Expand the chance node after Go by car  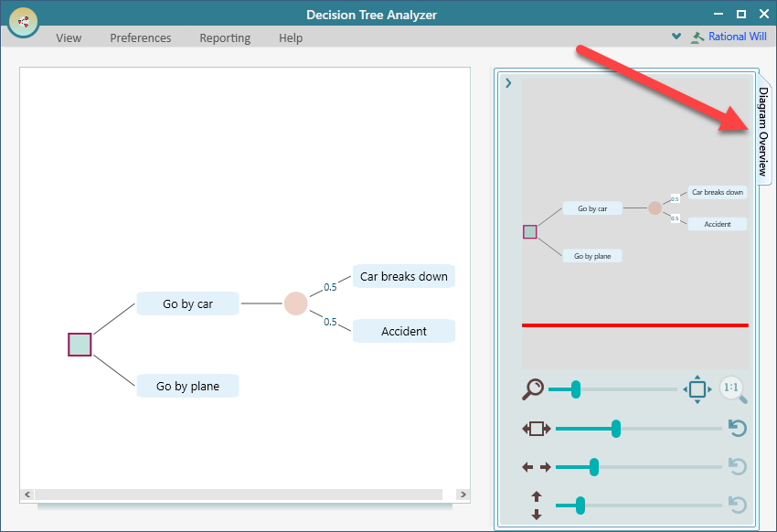tap(295, 303)
